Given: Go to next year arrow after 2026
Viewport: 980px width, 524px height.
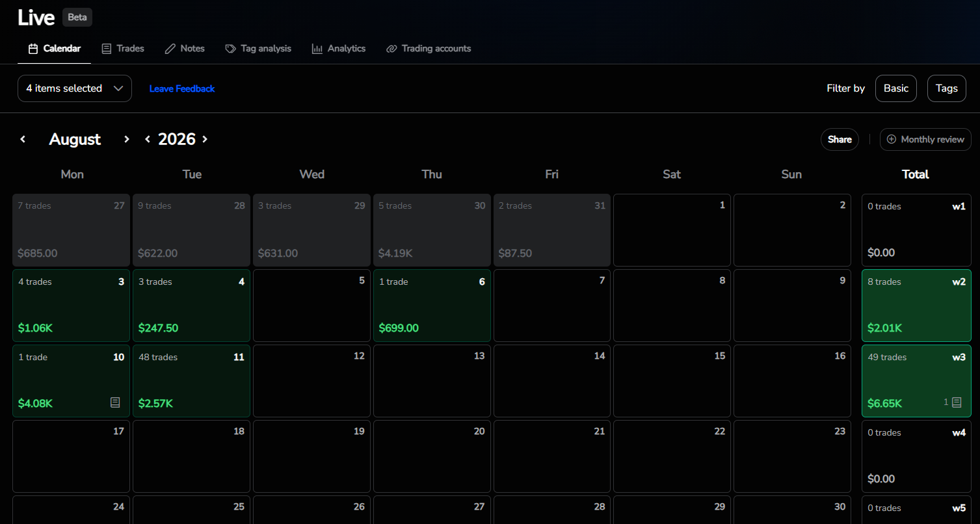Looking at the screenshot, I should 205,139.
